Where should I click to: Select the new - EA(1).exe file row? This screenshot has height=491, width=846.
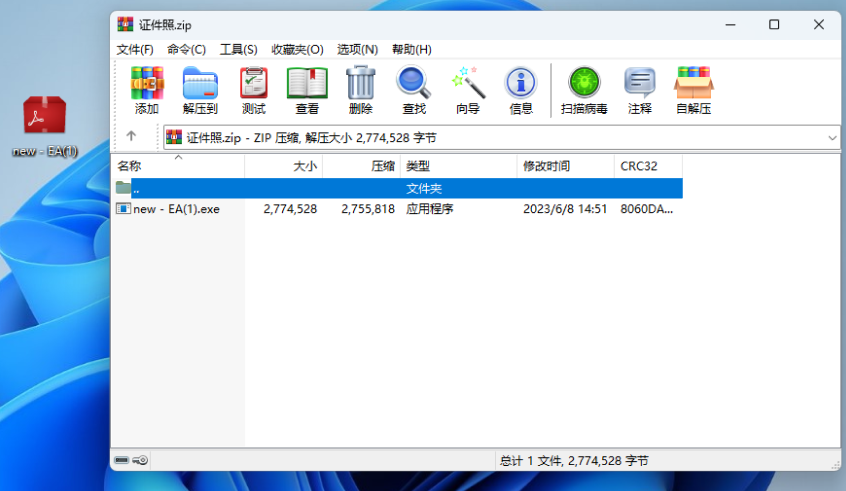pos(397,209)
